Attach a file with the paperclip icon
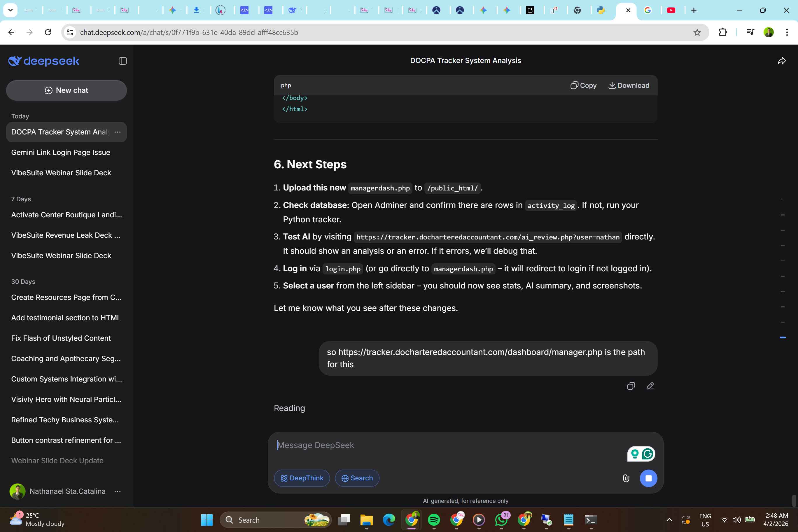 pyautogui.click(x=626, y=478)
